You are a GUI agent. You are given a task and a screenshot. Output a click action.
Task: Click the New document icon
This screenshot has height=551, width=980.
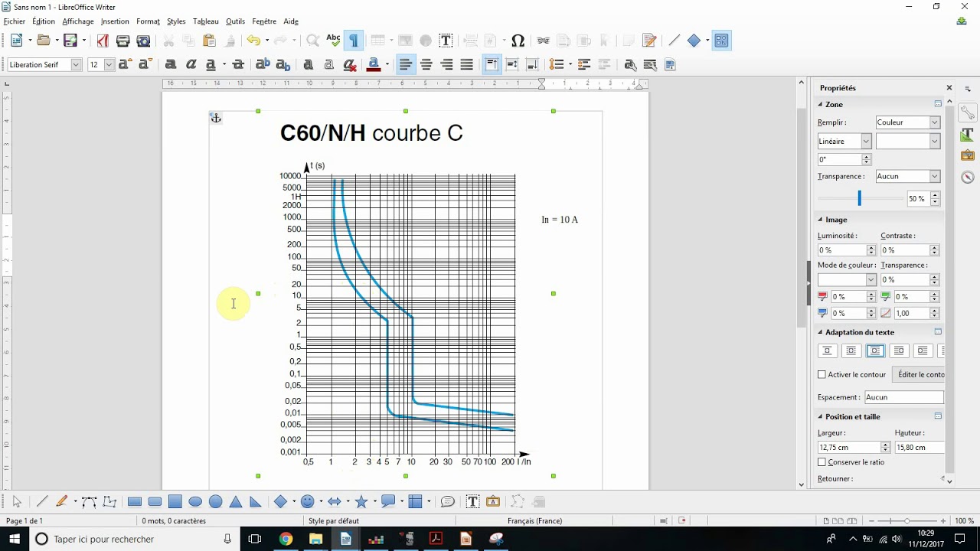coord(17,41)
